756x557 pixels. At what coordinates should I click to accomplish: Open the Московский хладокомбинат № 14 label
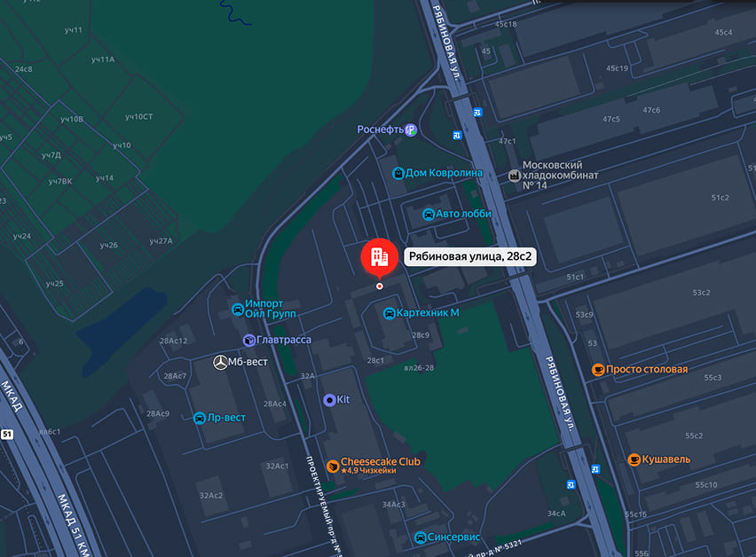[560, 176]
